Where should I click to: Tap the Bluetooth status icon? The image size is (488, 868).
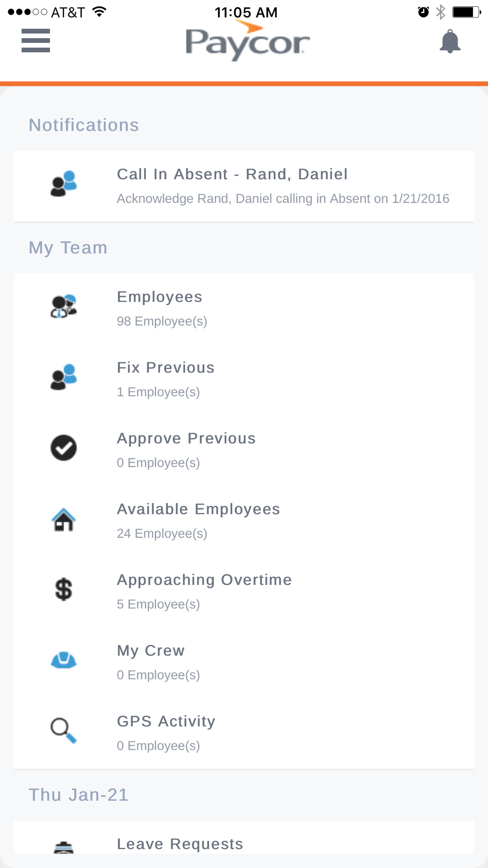tap(441, 12)
